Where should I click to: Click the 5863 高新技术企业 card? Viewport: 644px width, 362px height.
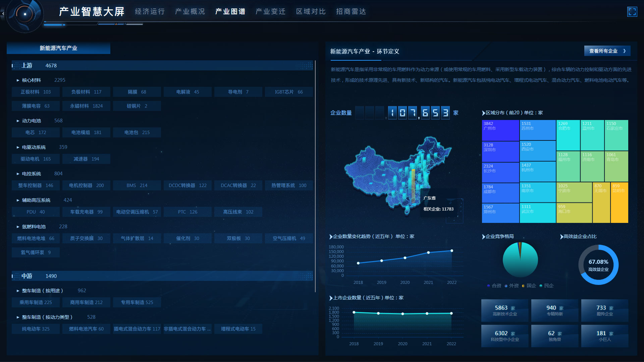click(505, 311)
